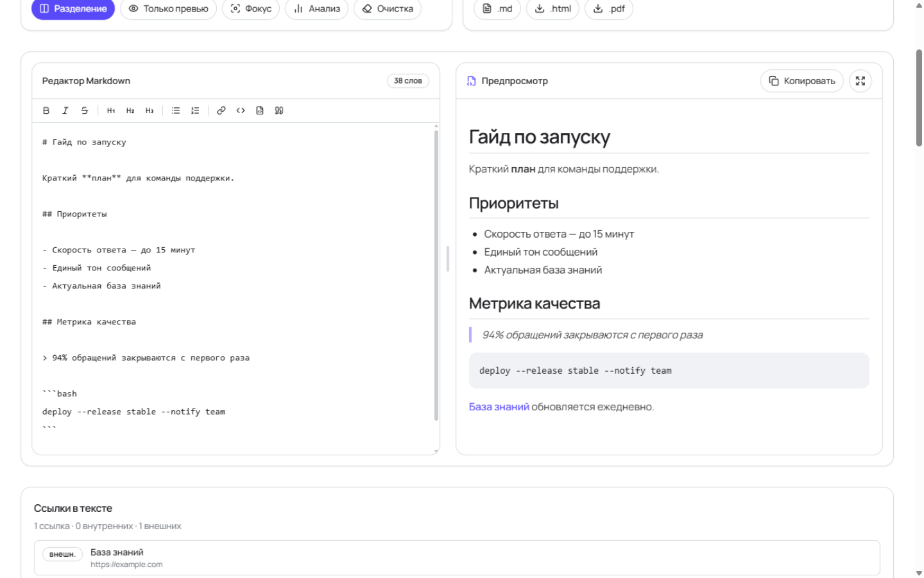The height and width of the screenshot is (578, 924).
Task: Click the внешн. badge in links list
Action: 62,554
